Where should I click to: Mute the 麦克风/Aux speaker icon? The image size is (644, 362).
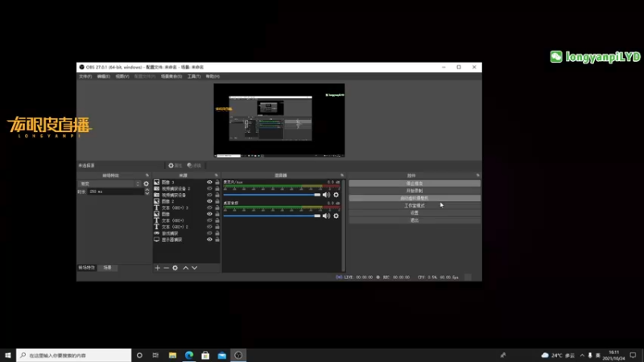point(326,195)
